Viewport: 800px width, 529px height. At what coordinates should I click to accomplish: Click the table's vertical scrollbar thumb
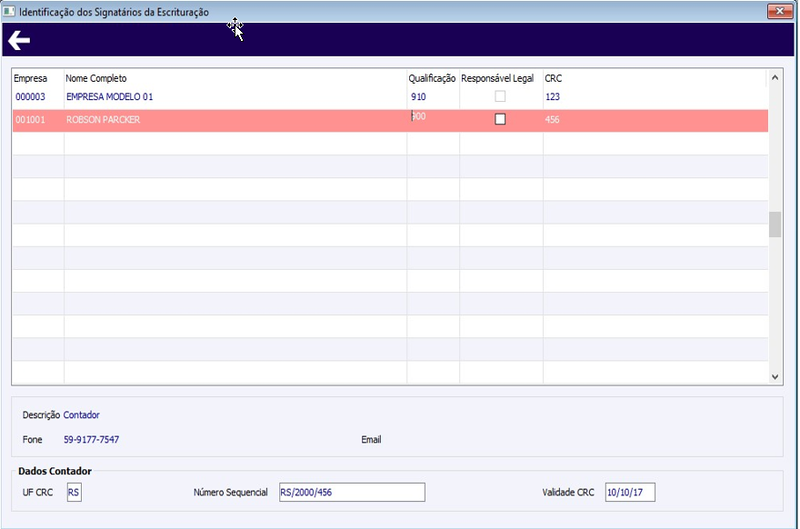click(x=774, y=224)
